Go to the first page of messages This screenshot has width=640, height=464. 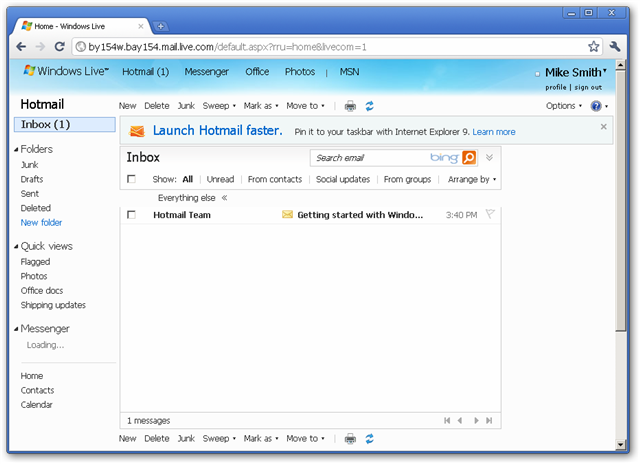pos(447,420)
